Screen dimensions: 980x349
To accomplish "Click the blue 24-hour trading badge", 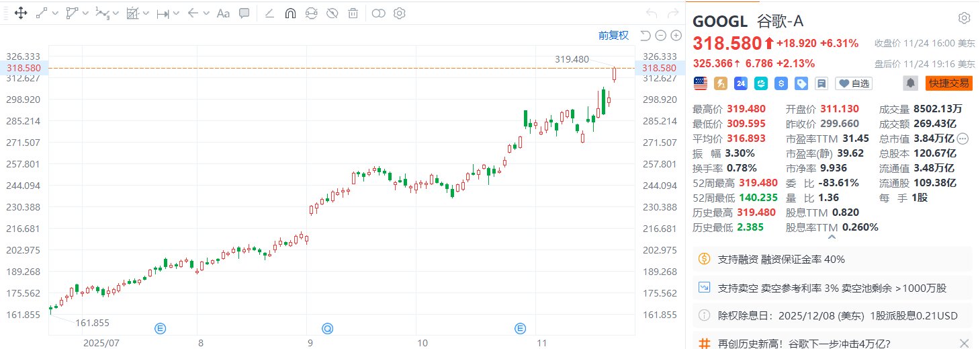I will point(741,83).
